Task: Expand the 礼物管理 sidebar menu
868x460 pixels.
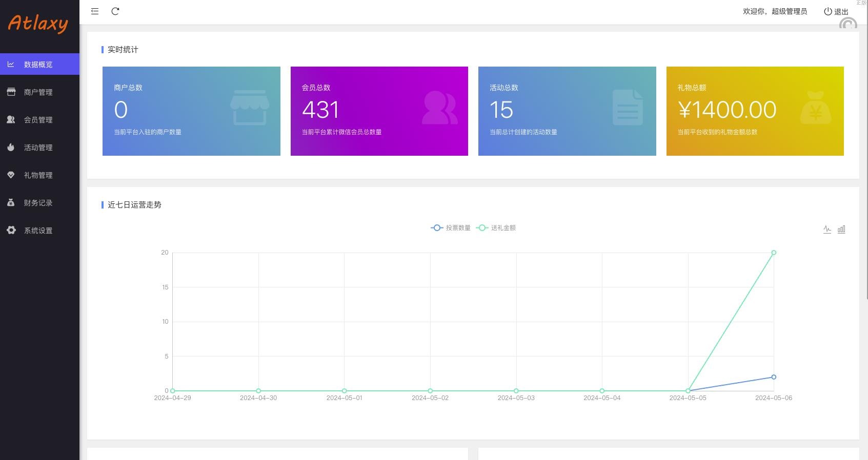Action: [x=38, y=175]
